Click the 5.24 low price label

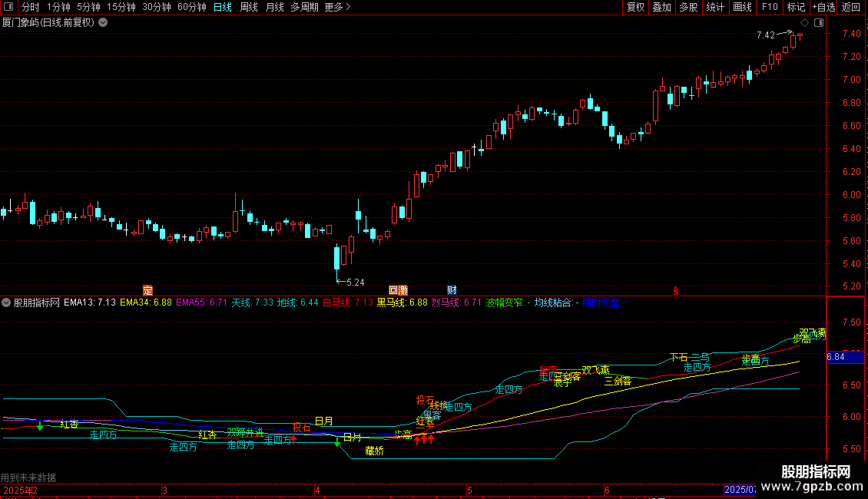coord(356,283)
